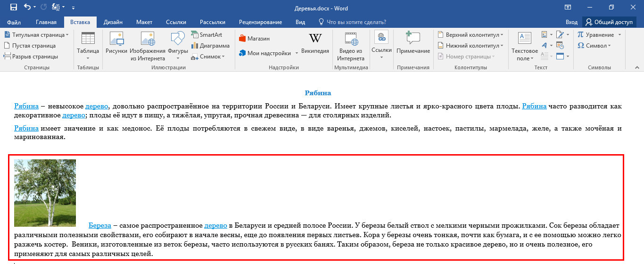The width and height of the screenshot is (644, 264).
Task: Undo the last action
Action: 27,7
